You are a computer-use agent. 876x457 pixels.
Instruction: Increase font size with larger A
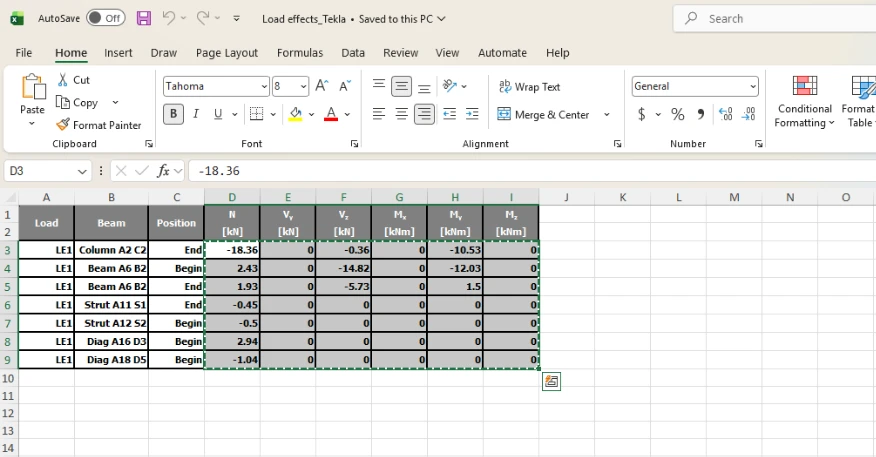pyautogui.click(x=322, y=85)
